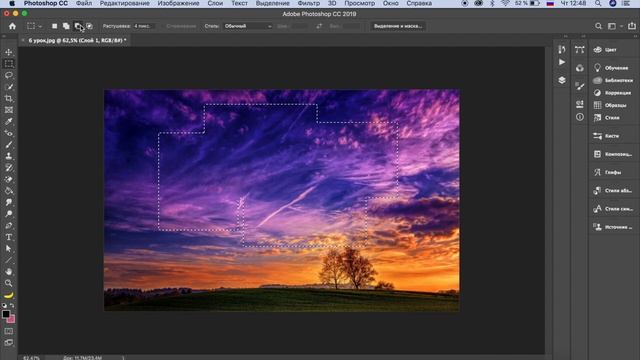Select the Zoom magnifier tool

tap(9, 283)
